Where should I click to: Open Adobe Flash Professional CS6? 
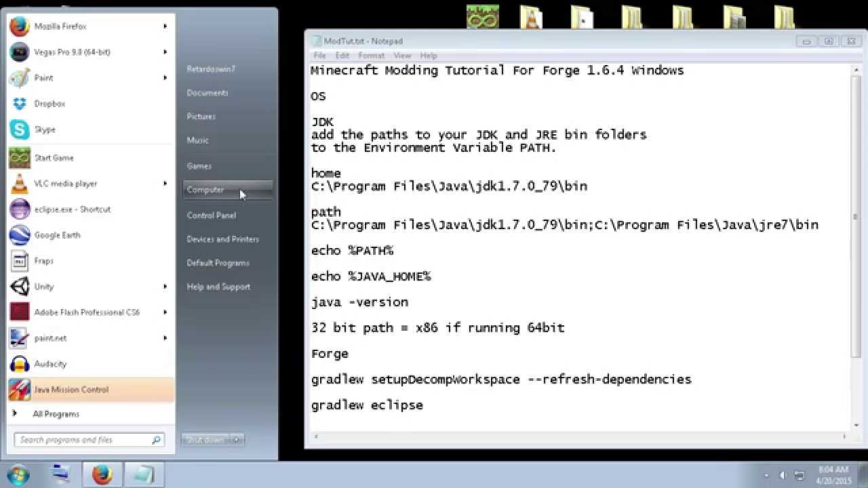pos(91,312)
